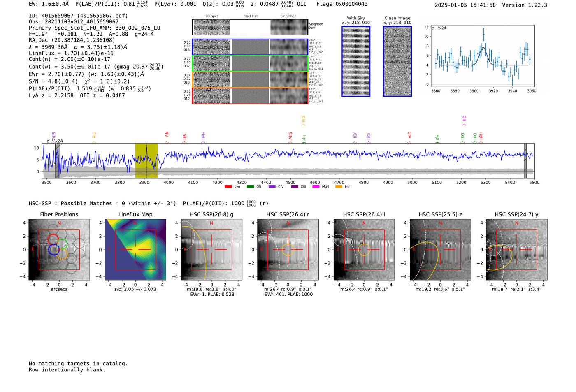Image resolution: width=576 pixels, height=392 pixels.
Task: Click the Obs: 20211103v012_4015659067 line
Action: tap(74, 22)
